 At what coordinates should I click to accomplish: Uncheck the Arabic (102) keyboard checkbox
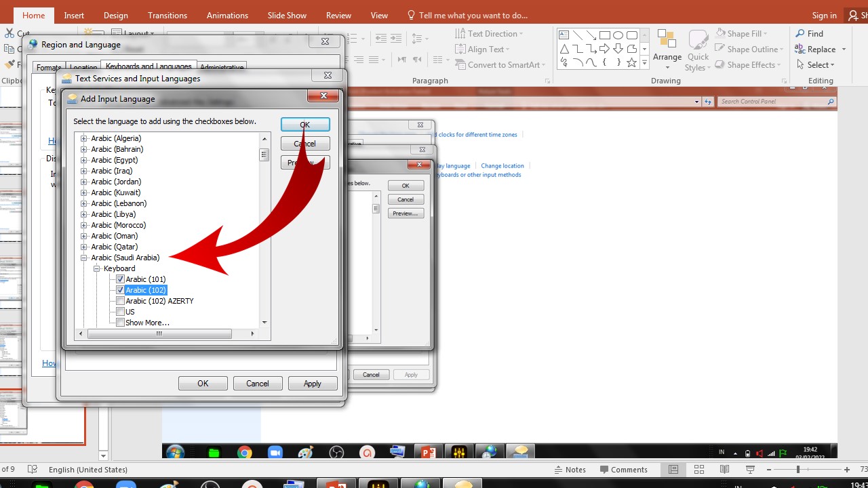[120, 290]
